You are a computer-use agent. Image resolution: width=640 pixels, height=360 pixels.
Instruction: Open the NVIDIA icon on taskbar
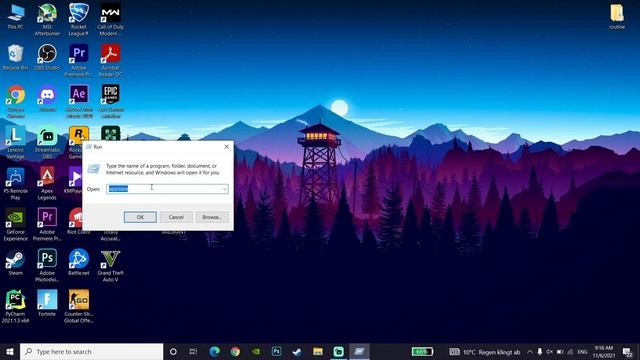256,351
